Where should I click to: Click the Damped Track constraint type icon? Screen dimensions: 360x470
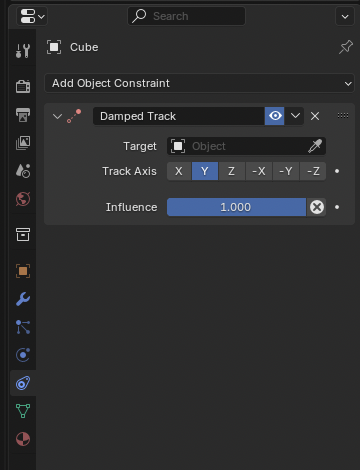[74, 116]
